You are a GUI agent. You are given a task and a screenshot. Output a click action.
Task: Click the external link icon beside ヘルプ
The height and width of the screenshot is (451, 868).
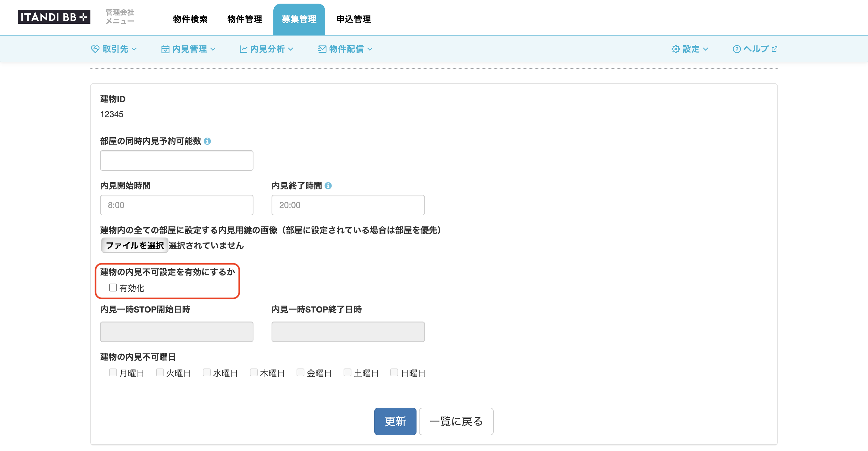(774, 49)
